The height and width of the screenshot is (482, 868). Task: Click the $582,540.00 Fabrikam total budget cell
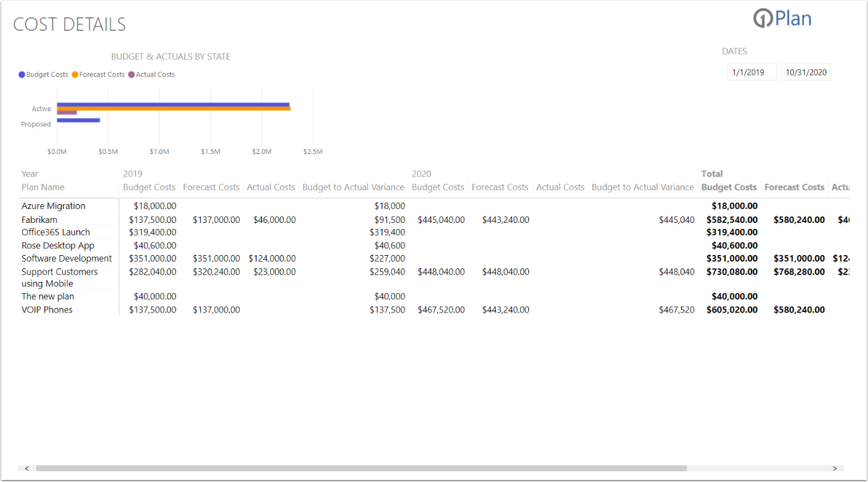732,220
